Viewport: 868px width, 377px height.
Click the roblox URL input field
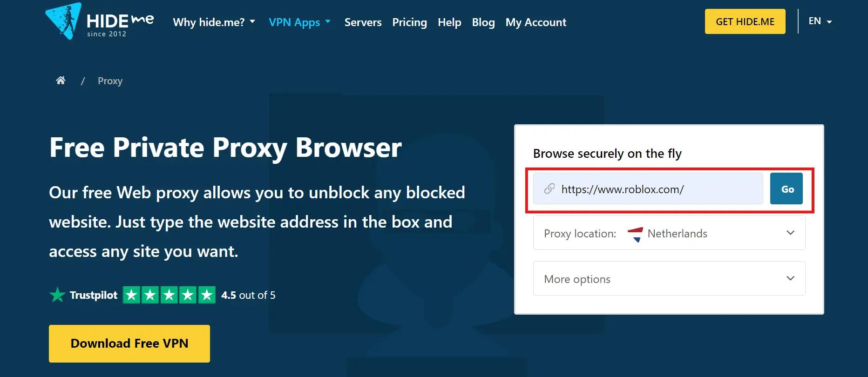tap(648, 188)
